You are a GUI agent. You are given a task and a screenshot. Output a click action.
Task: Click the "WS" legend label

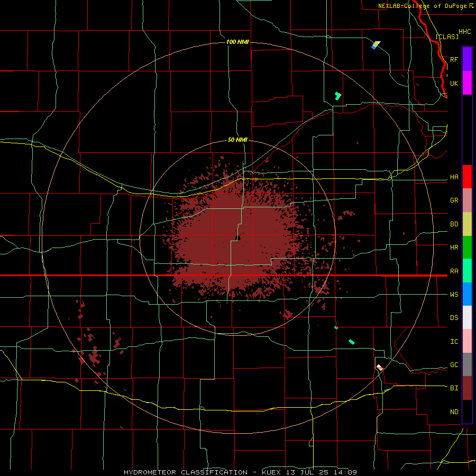pos(454,295)
